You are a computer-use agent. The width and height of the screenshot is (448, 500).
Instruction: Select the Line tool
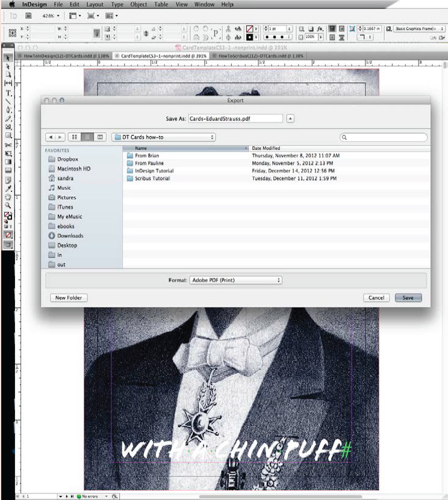[x=8, y=102]
